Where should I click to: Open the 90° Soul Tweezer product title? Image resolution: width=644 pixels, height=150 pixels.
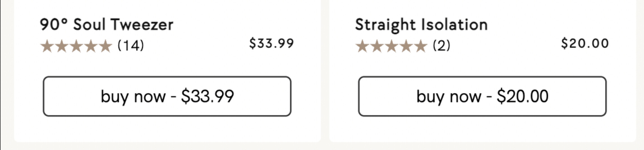(107, 24)
